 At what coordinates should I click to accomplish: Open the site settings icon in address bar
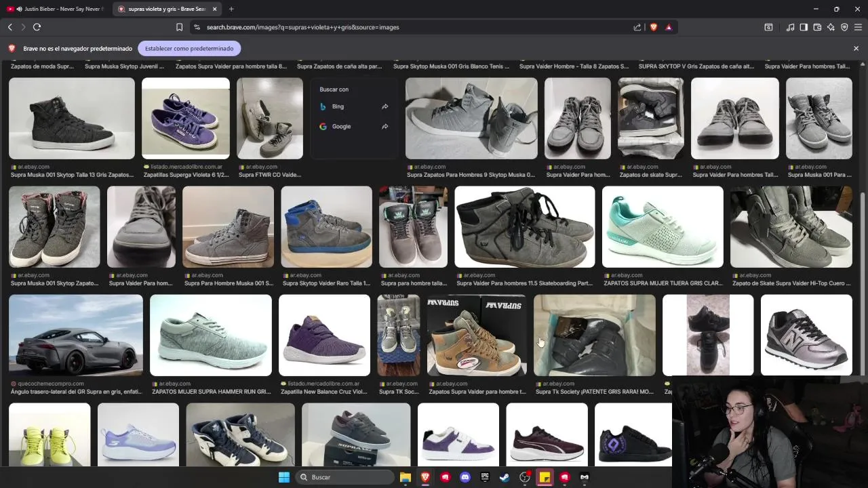(197, 27)
